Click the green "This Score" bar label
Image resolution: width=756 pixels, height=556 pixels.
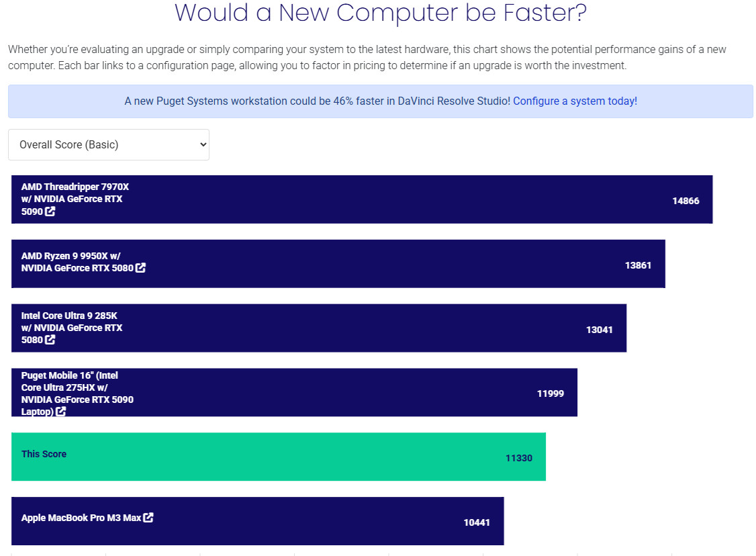tap(44, 454)
